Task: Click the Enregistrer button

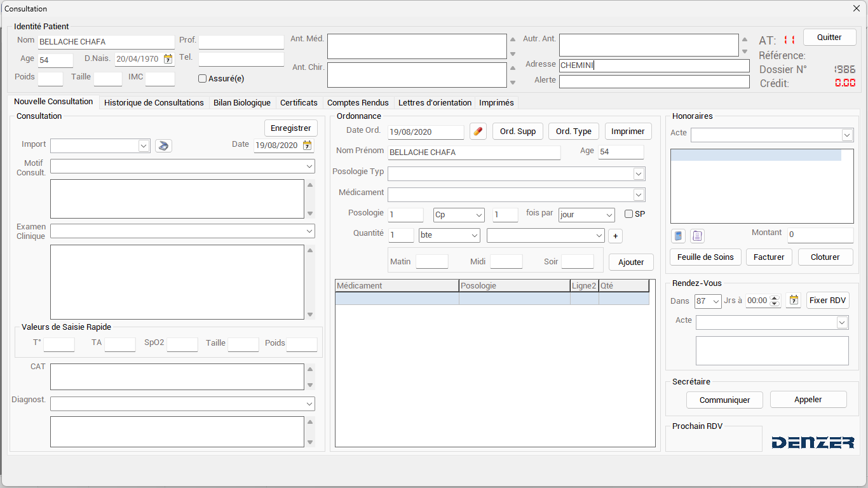Action: click(290, 128)
